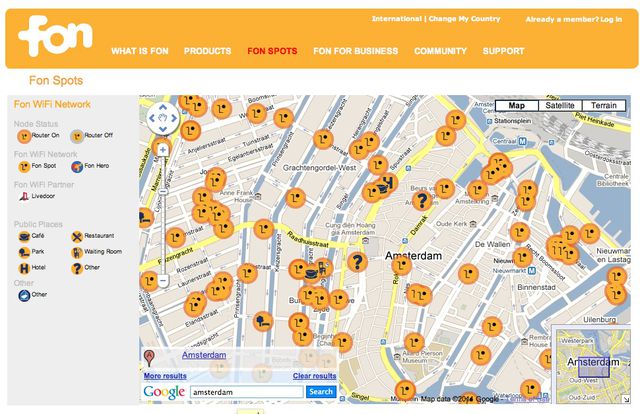The width and height of the screenshot is (640, 414).
Task: Click the zoom slider handle
Action: tap(162, 191)
